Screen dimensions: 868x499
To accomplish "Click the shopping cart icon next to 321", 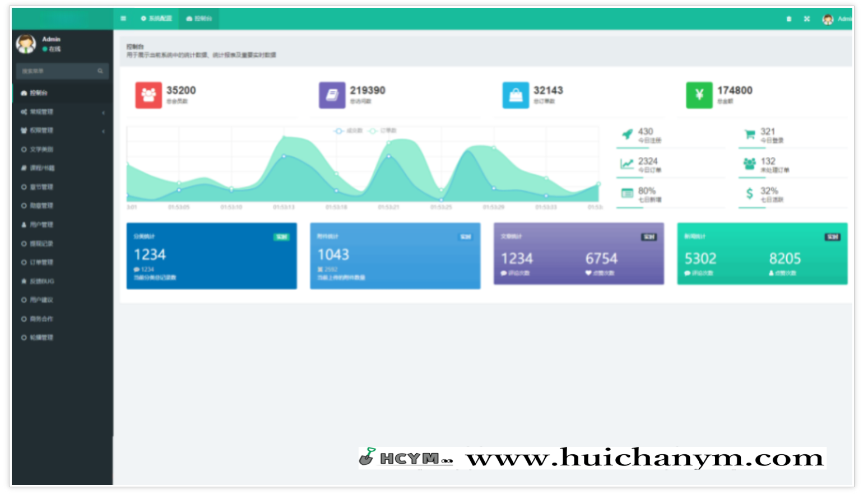I will pos(749,134).
